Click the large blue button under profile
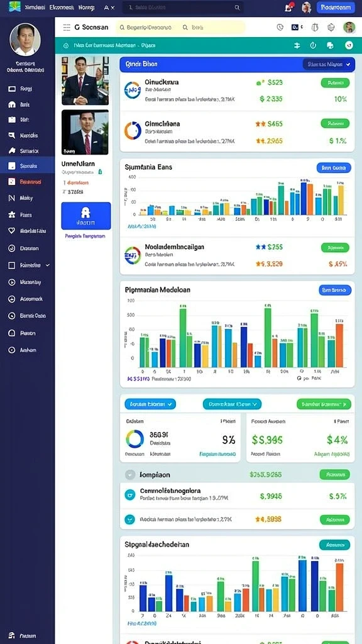Screen dimensions: 362x644 (x=85, y=216)
